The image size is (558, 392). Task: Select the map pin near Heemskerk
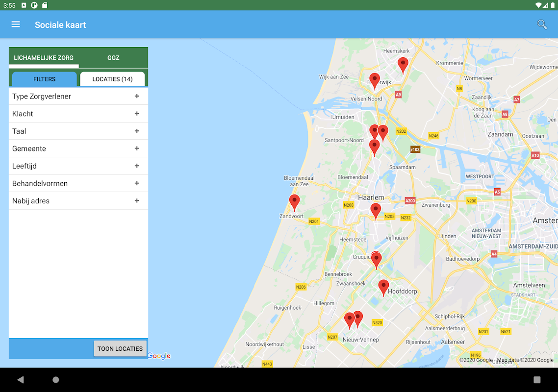point(403,66)
